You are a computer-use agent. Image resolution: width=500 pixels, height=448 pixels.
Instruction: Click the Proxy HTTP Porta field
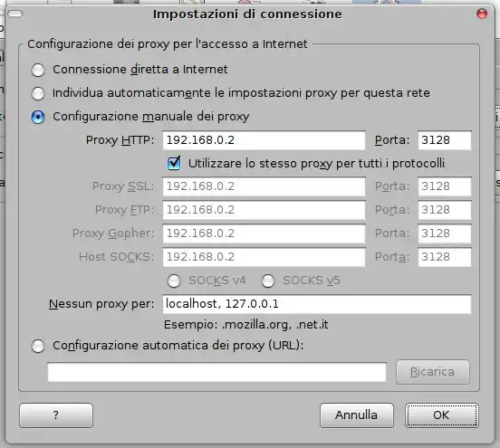[x=445, y=140]
